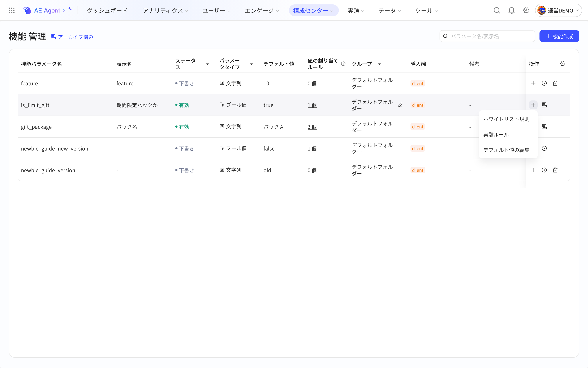Image resolution: width=588 pixels, height=368 pixels.
Task: Click the gift_package parameter name
Action: coord(36,127)
